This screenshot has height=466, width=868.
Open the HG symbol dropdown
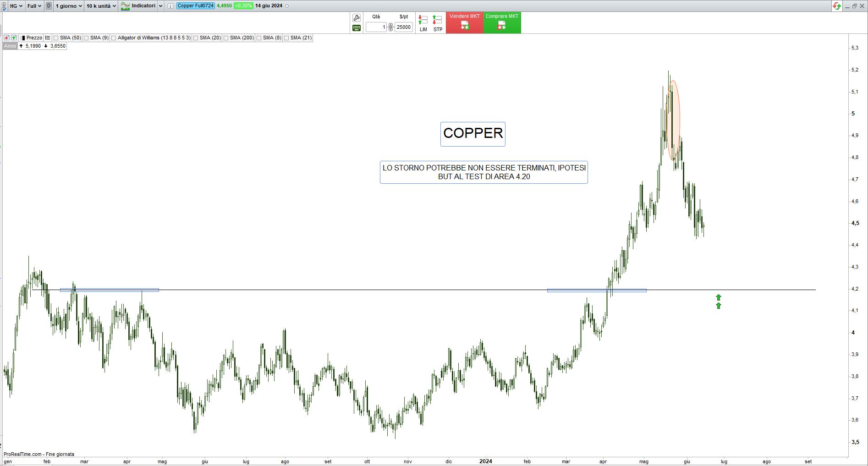coord(16,6)
